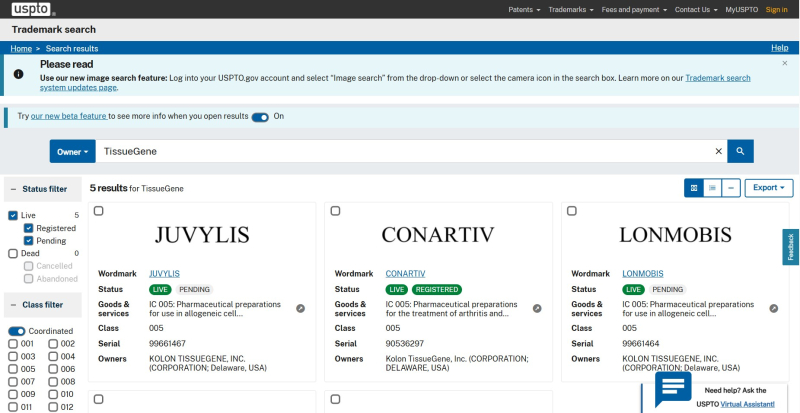
Task: Clear the TissueGene search text
Action: click(718, 151)
